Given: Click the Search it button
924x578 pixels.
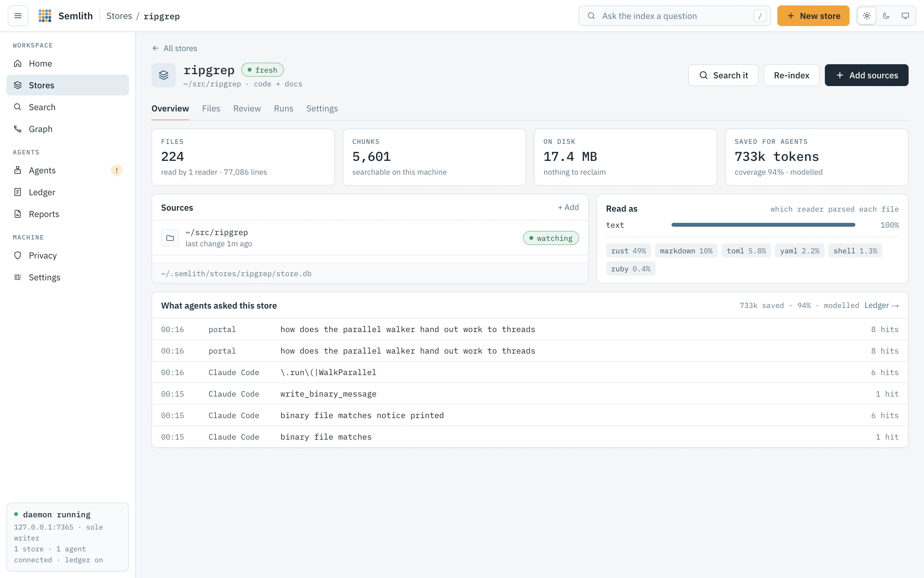Looking at the screenshot, I should pos(723,75).
